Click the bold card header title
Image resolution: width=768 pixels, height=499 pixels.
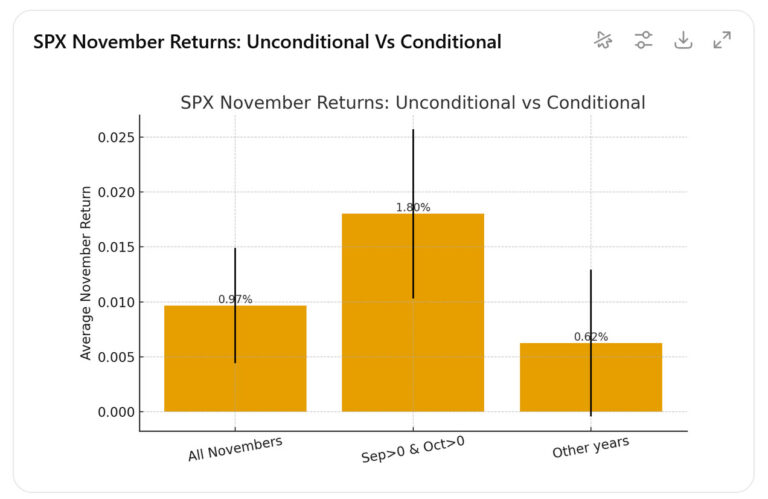coord(267,42)
